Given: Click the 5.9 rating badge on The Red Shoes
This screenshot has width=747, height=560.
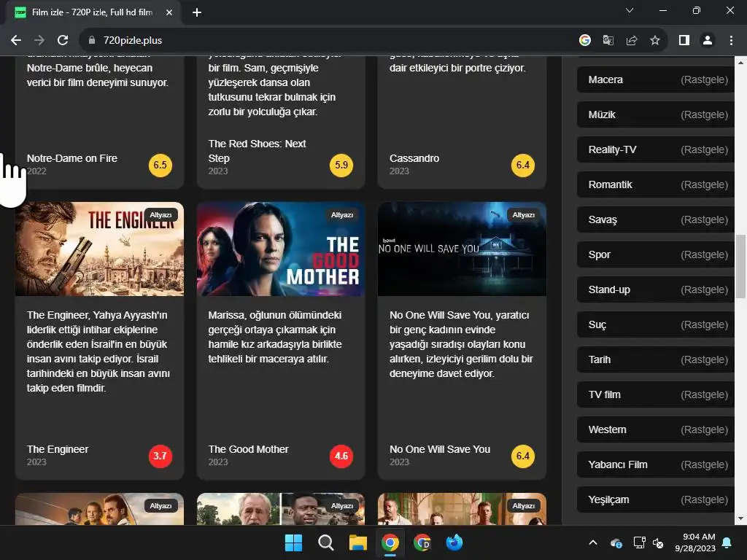Looking at the screenshot, I should point(341,166).
